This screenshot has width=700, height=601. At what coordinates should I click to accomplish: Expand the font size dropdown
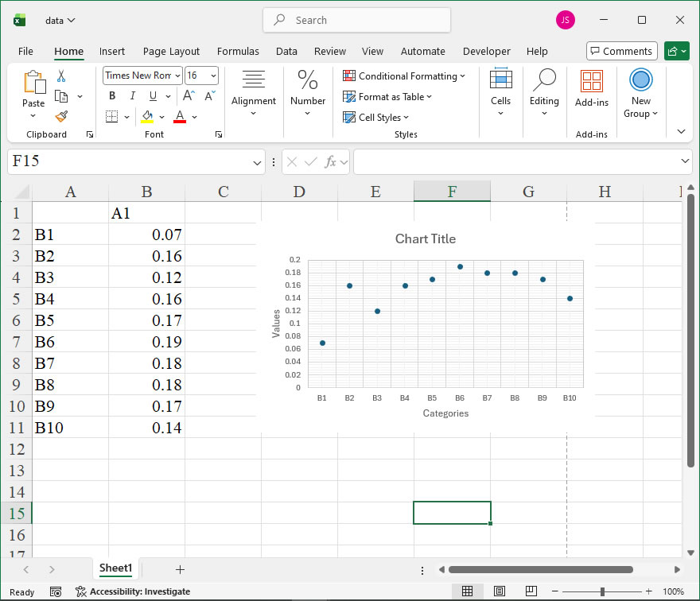[x=212, y=76]
